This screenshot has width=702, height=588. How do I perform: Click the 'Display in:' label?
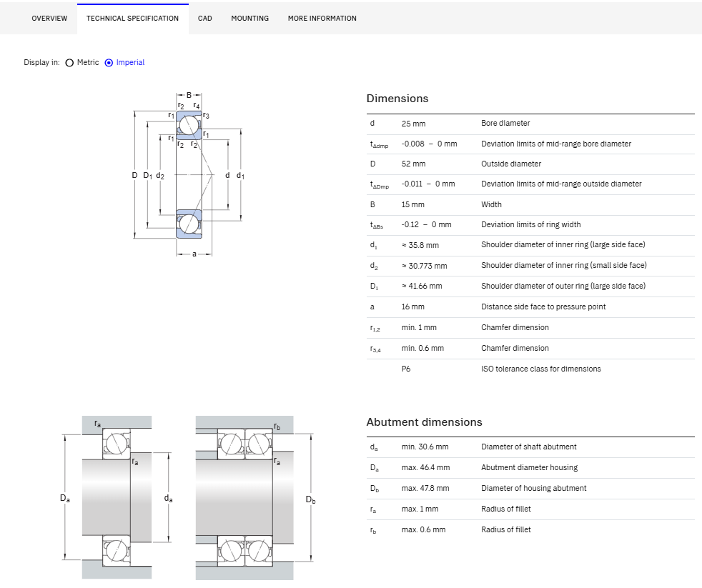(41, 63)
